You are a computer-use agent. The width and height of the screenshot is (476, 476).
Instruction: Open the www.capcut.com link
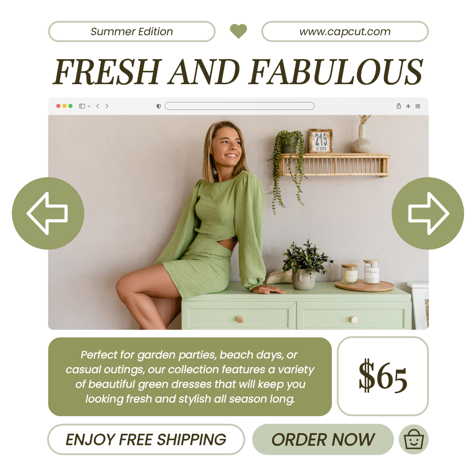(345, 31)
